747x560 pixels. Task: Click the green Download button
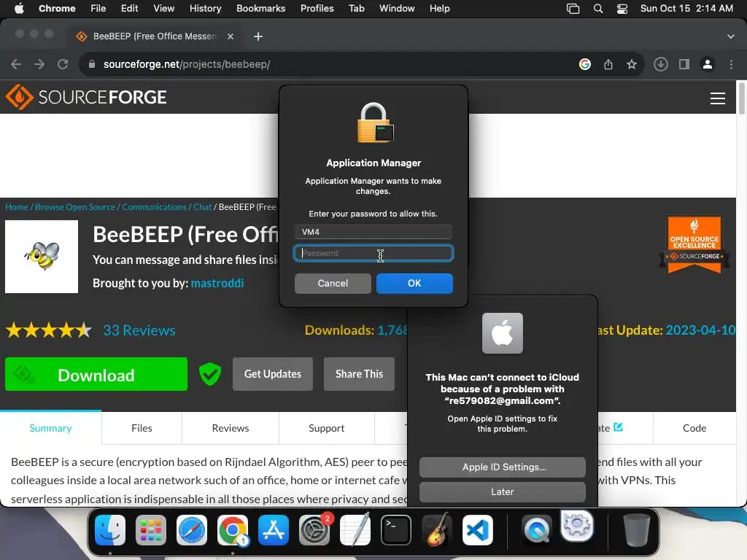coord(96,374)
